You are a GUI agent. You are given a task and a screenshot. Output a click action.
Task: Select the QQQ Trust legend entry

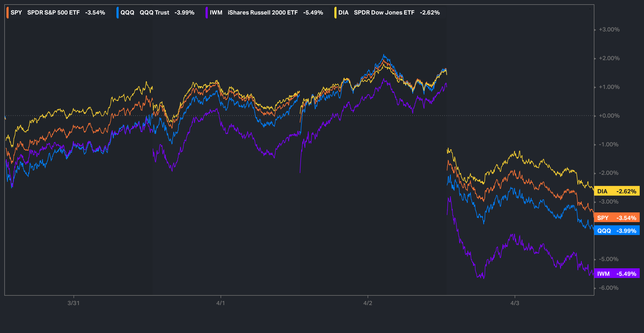click(x=157, y=13)
